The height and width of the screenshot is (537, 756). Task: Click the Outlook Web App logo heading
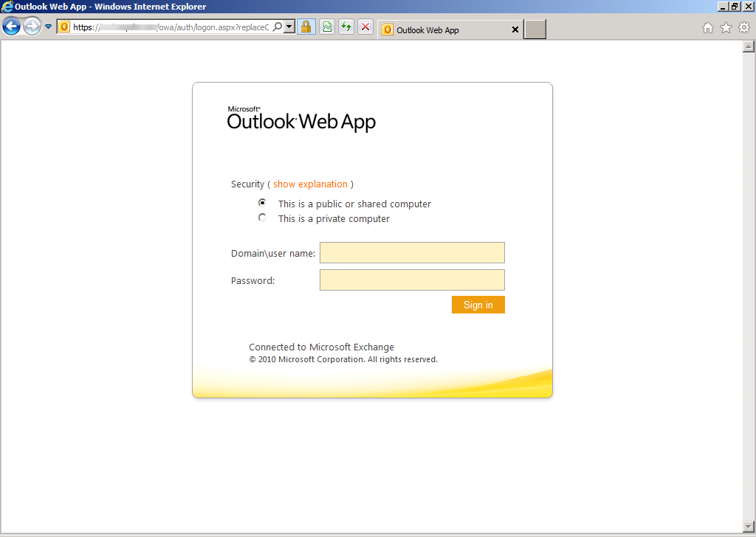[301, 119]
